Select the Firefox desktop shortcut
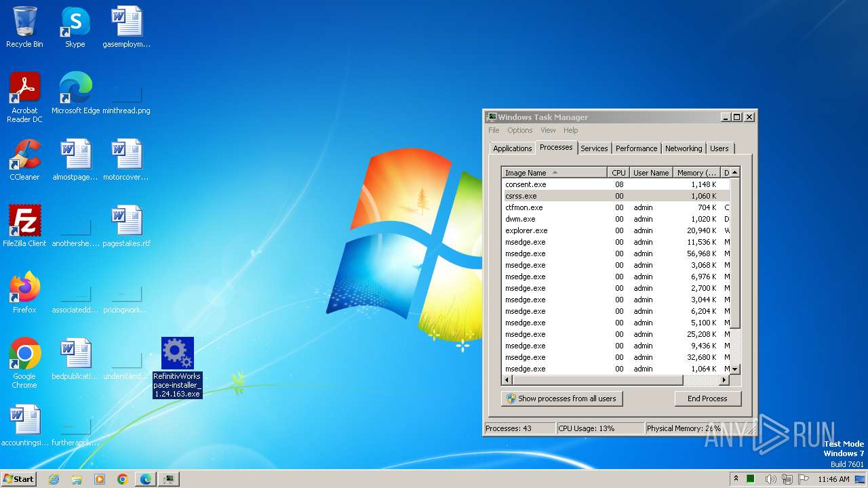This screenshot has width=868, height=488. [24, 292]
